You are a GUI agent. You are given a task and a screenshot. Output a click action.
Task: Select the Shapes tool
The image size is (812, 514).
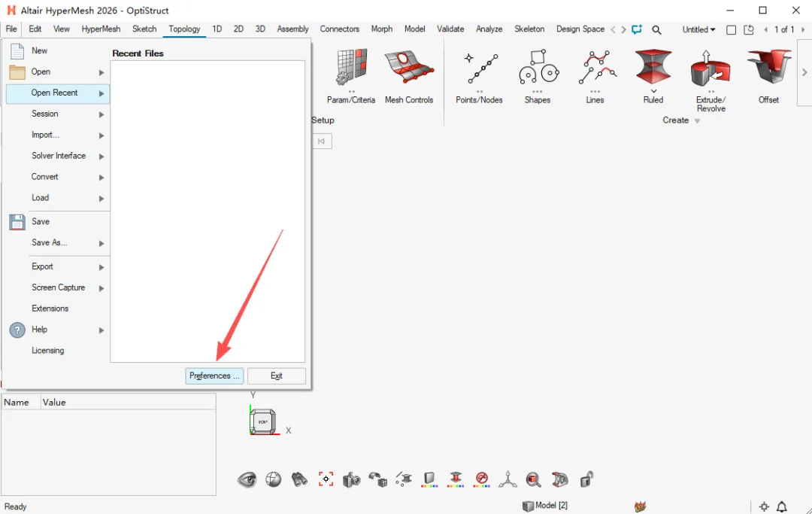[538, 68]
